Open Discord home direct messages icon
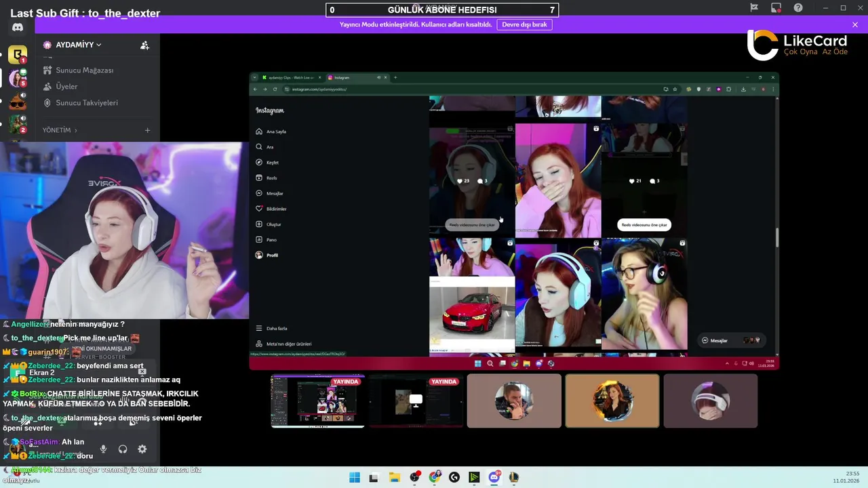Screen dimensions: 868x488 tap(18, 27)
